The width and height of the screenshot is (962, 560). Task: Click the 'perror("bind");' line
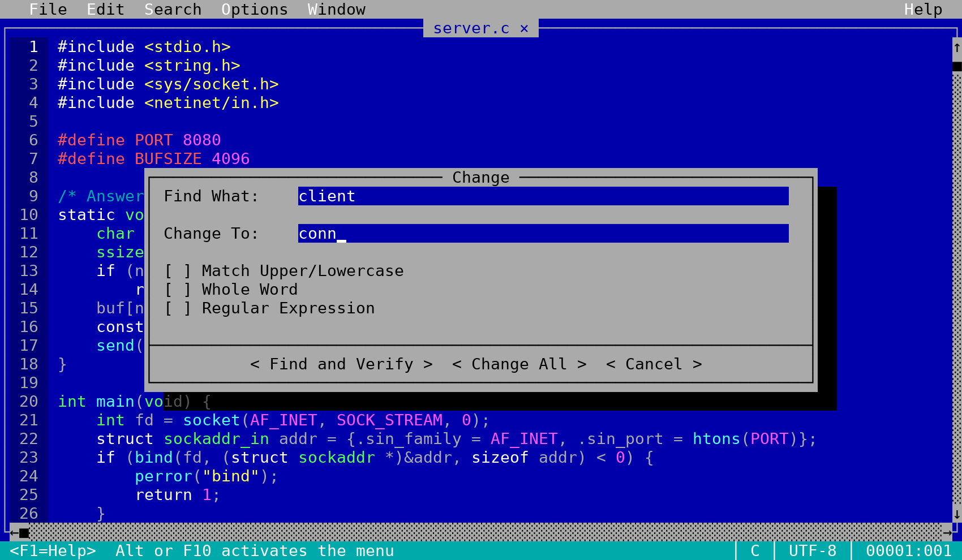(207, 476)
